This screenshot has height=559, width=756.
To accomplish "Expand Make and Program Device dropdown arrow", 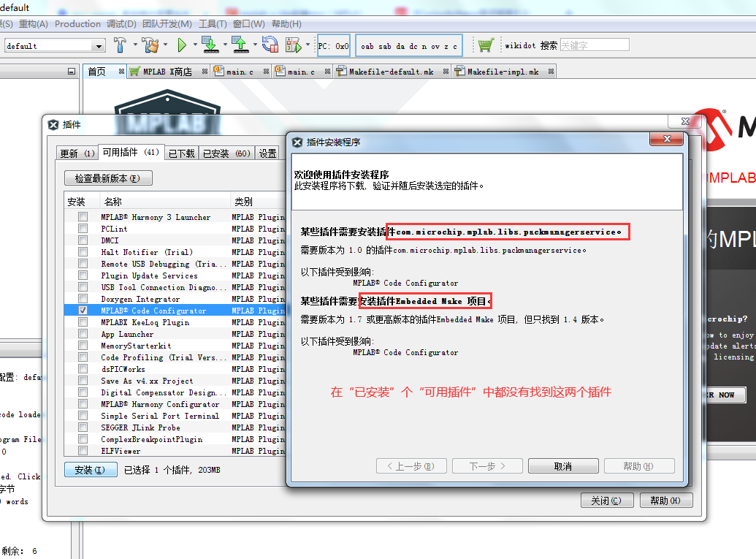I will pyautogui.click(x=225, y=45).
